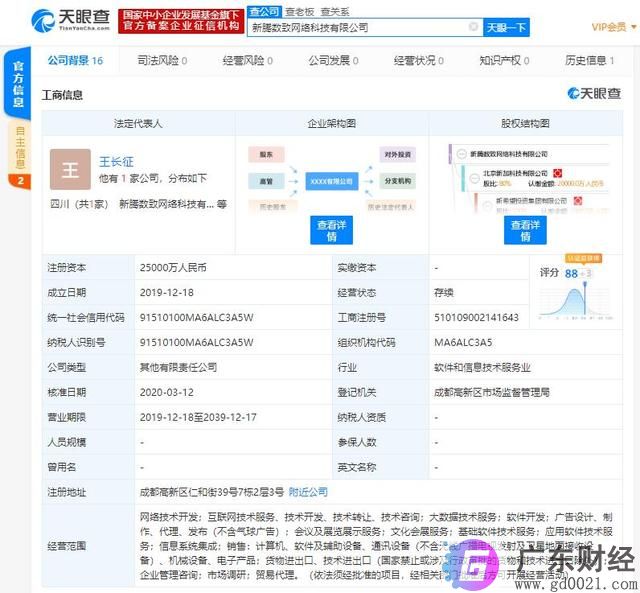Clear the search box with the X icon
This screenshot has width=640, height=593.
[x=473, y=27]
